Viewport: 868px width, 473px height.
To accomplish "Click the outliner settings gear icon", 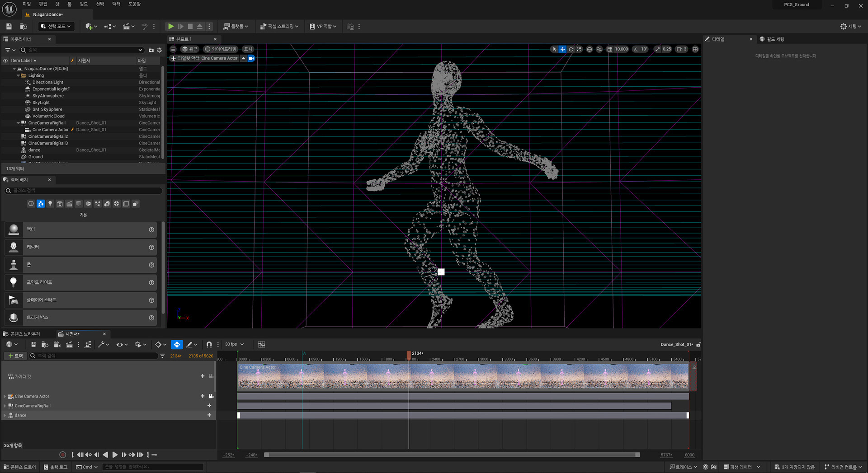I will (x=159, y=50).
